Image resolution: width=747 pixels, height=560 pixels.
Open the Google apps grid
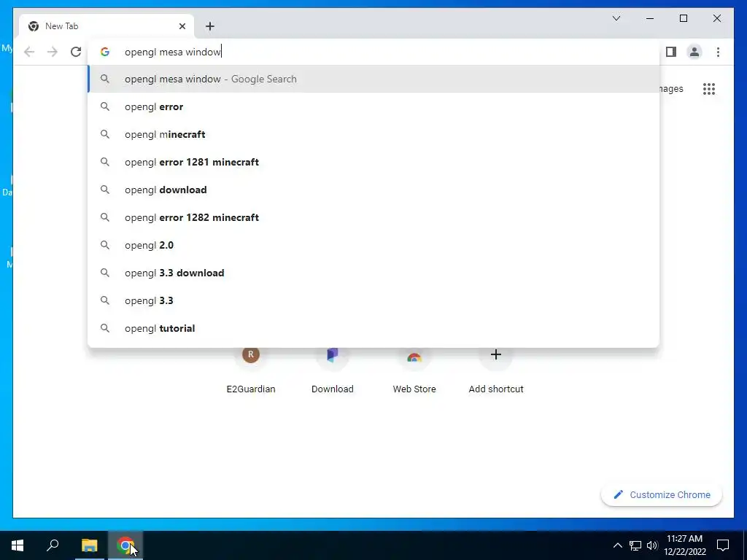point(709,89)
